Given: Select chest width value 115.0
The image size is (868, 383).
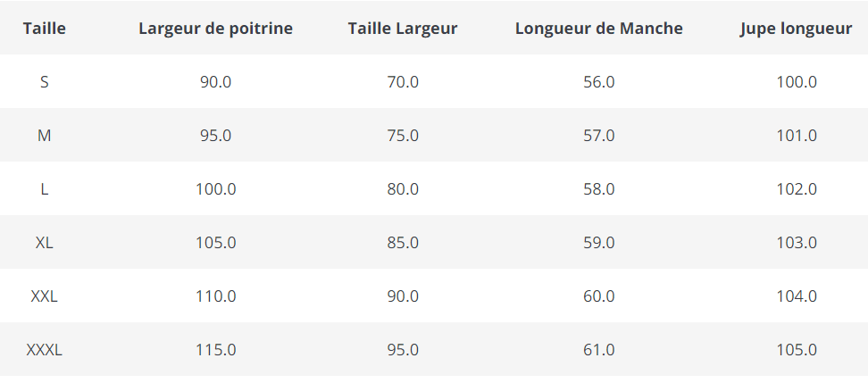Looking at the screenshot, I should 215,350.
